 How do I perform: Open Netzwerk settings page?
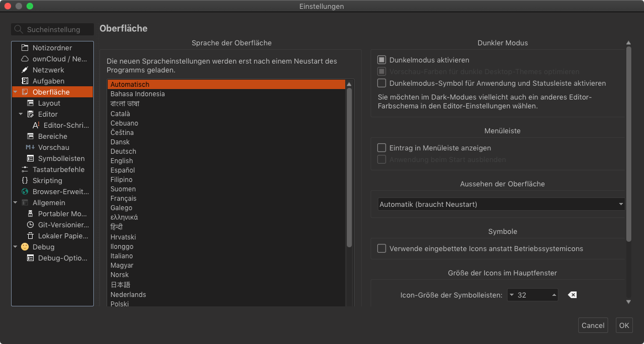tap(49, 70)
